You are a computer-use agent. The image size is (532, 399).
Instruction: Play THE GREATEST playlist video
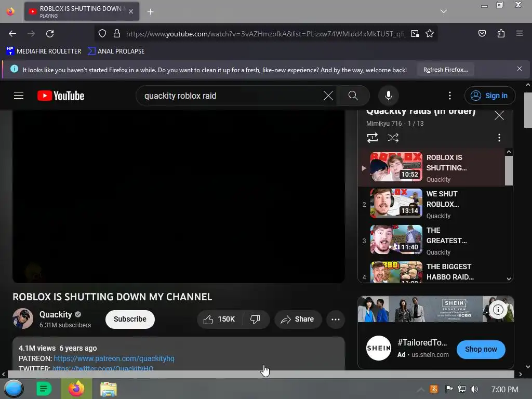tap(432, 241)
